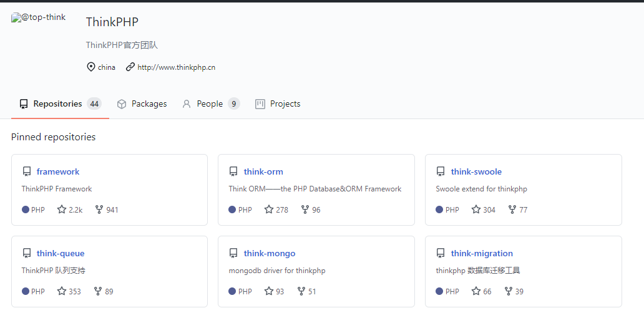Switch to the People tab
Screen dimensions: 644x313
(x=211, y=104)
